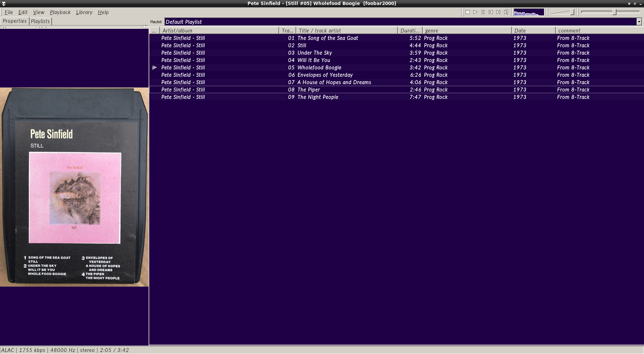
Task: Switch to the Properties tab
Action: (x=14, y=21)
